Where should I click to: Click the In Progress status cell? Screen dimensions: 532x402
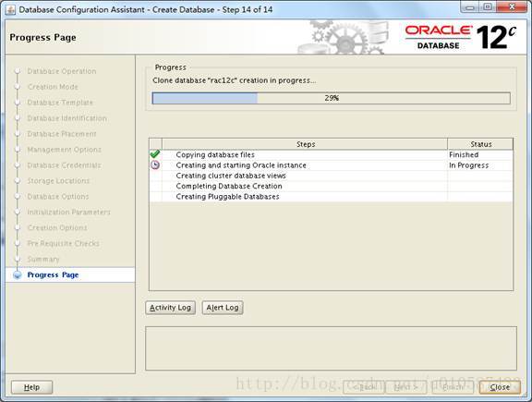coord(480,165)
